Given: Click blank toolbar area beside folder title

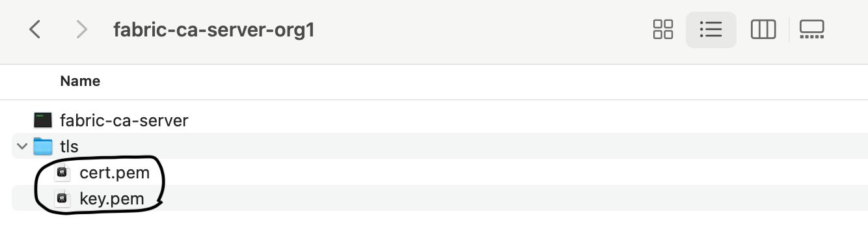Looking at the screenshot, I should tap(481, 29).
